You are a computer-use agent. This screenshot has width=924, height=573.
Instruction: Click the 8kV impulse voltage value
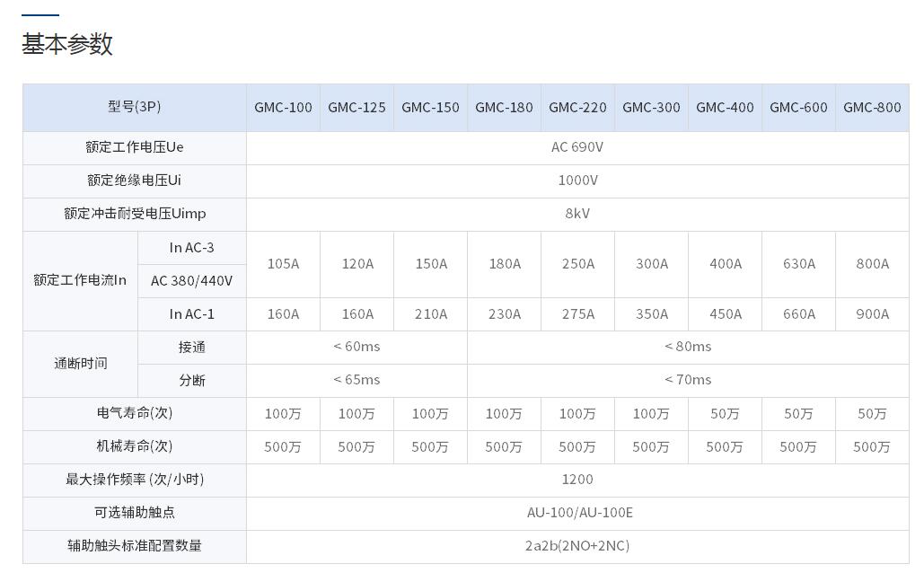(577, 214)
